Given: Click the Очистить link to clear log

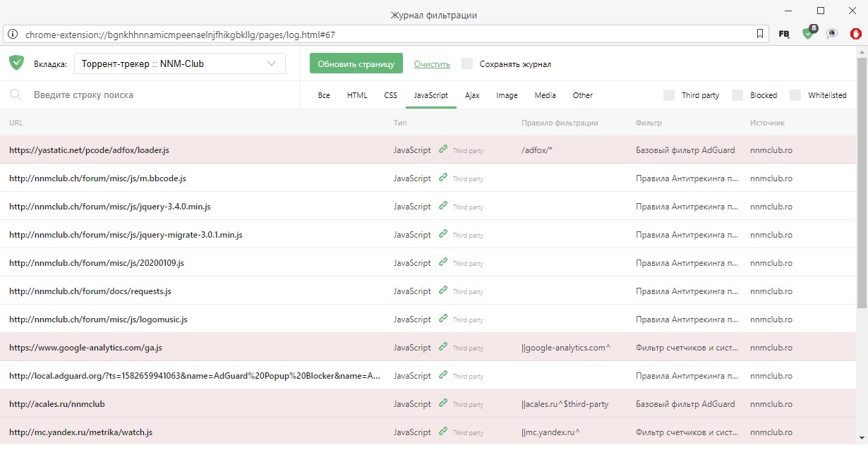Looking at the screenshot, I should click(431, 63).
